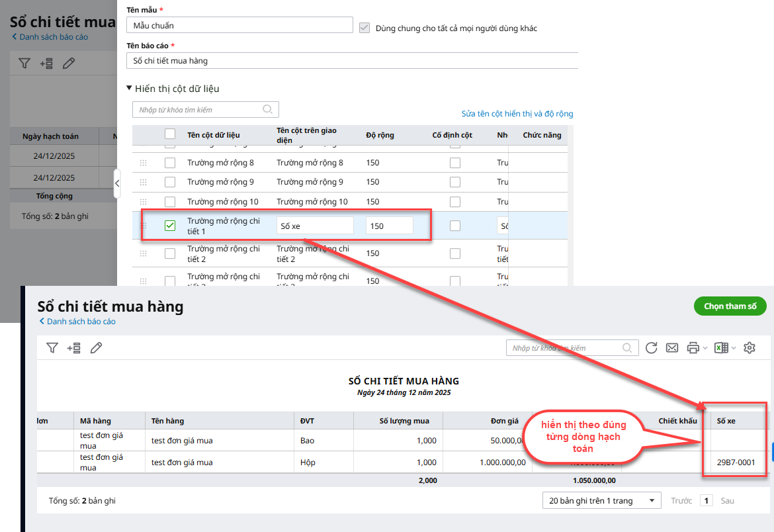
Task: Enable Cố định cột for Trường mở rộng 10
Action: [x=455, y=202]
